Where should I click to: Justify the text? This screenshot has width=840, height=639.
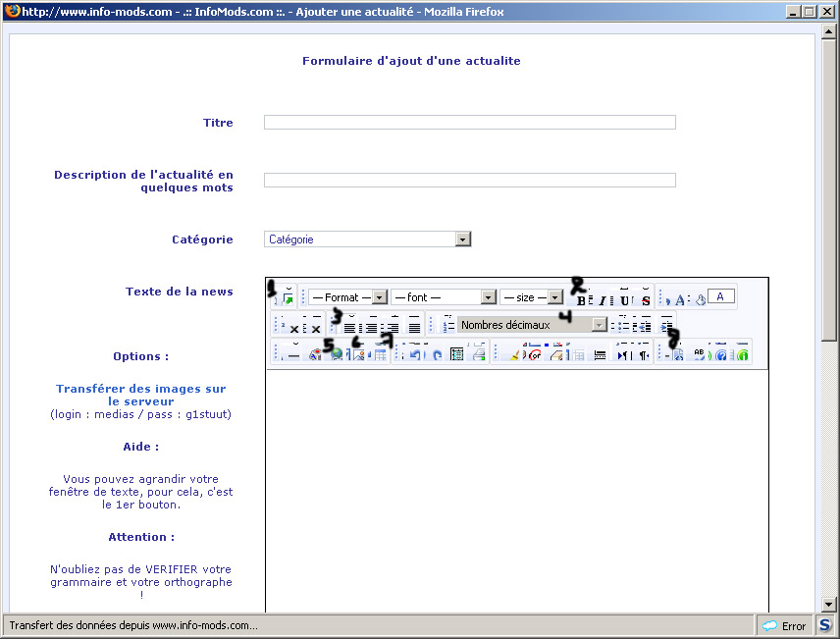click(415, 327)
